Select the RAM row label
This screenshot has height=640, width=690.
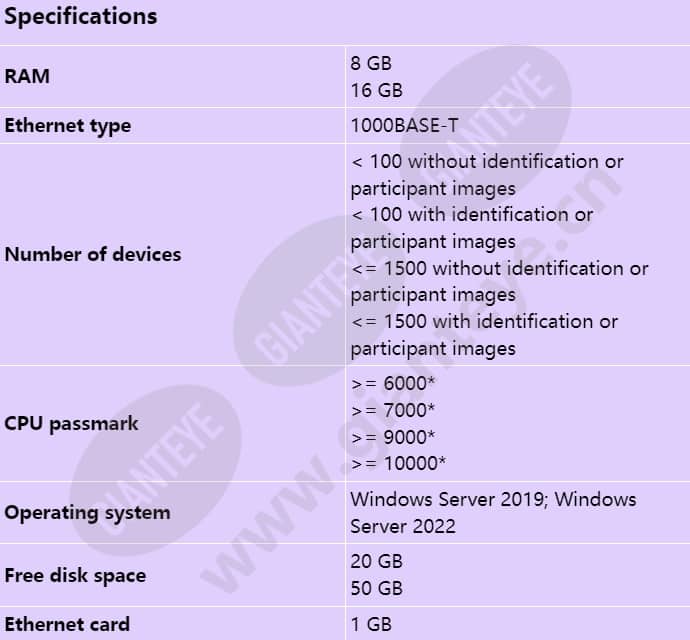[x=27, y=76]
